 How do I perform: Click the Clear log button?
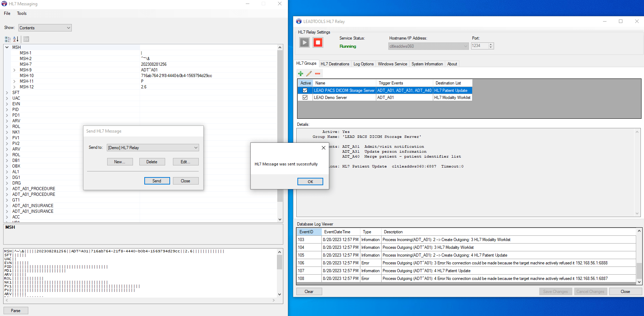click(309, 292)
